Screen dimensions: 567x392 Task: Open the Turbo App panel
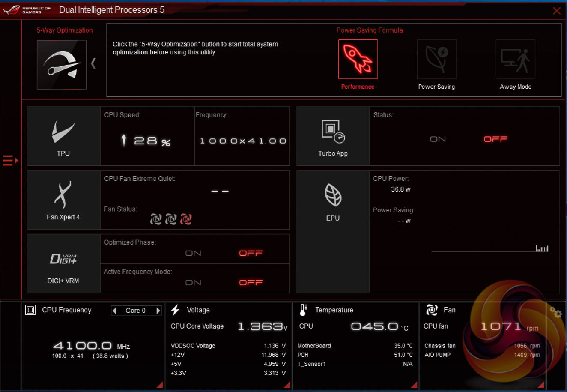click(x=333, y=136)
